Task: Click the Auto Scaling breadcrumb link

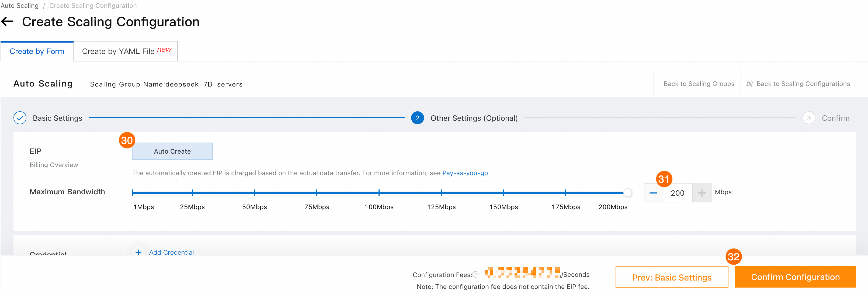Action: [x=20, y=5]
